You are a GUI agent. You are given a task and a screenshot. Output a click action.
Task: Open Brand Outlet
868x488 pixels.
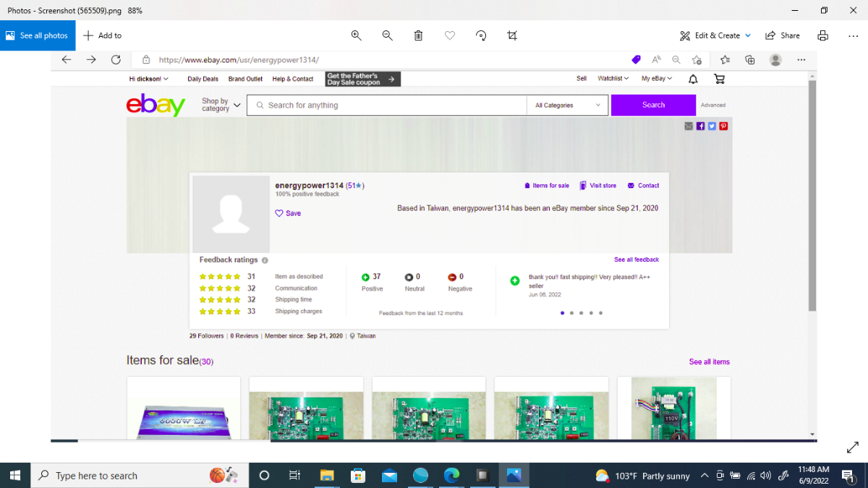tap(245, 79)
